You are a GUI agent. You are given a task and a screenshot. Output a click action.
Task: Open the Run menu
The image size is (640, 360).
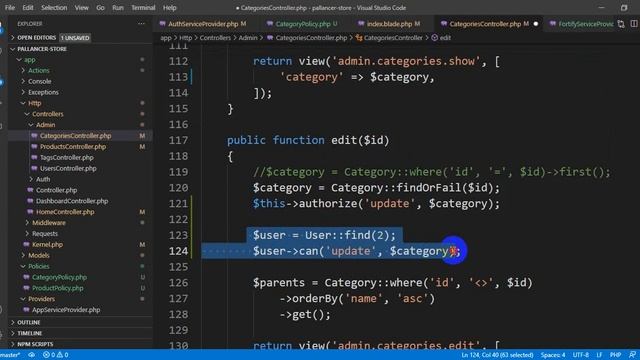[x=118, y=8]
